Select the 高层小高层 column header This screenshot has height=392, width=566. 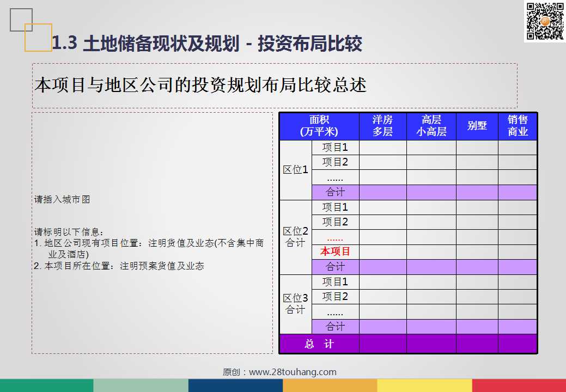[431, 126]
